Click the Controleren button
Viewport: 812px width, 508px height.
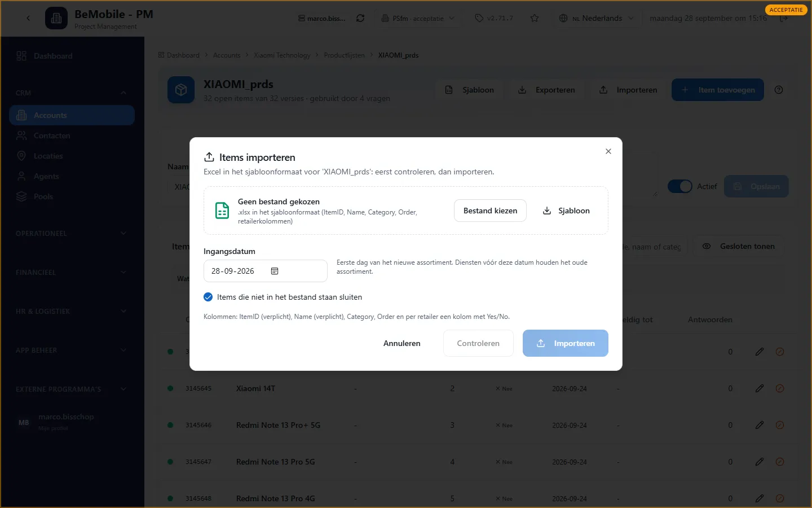[478, 343]
